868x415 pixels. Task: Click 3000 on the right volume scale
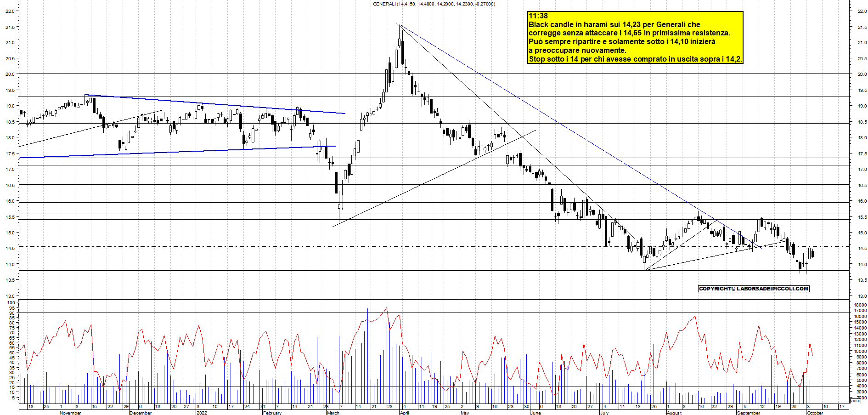862,392
